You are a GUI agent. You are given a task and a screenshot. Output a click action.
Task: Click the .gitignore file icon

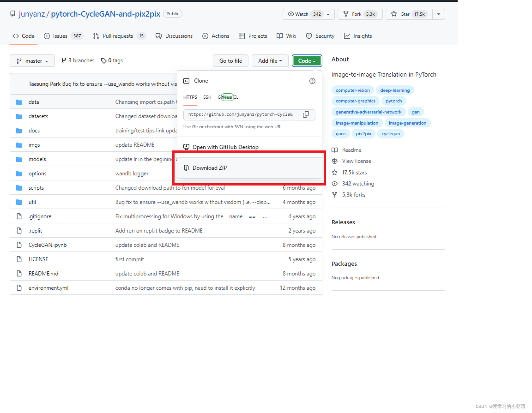click(19, 216)
